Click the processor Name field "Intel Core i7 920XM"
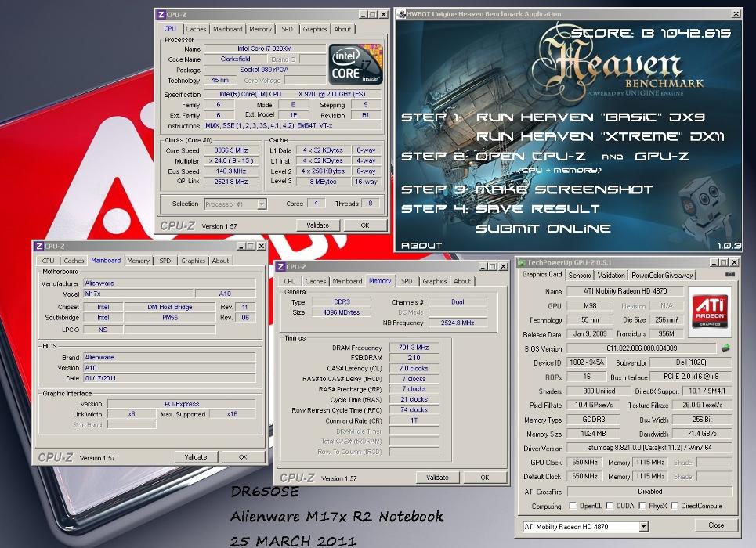The height and width of the screenshot is (548, 756). [265, 49]
